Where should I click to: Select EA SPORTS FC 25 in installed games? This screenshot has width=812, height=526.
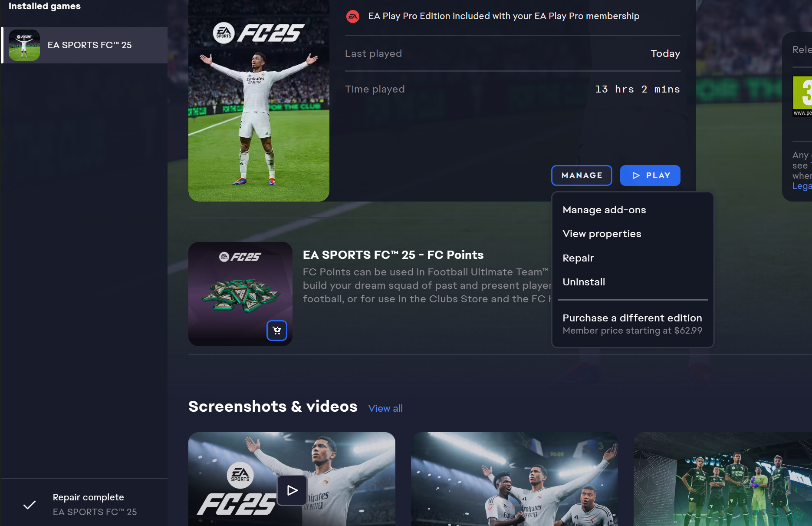[x=84, y=45]
